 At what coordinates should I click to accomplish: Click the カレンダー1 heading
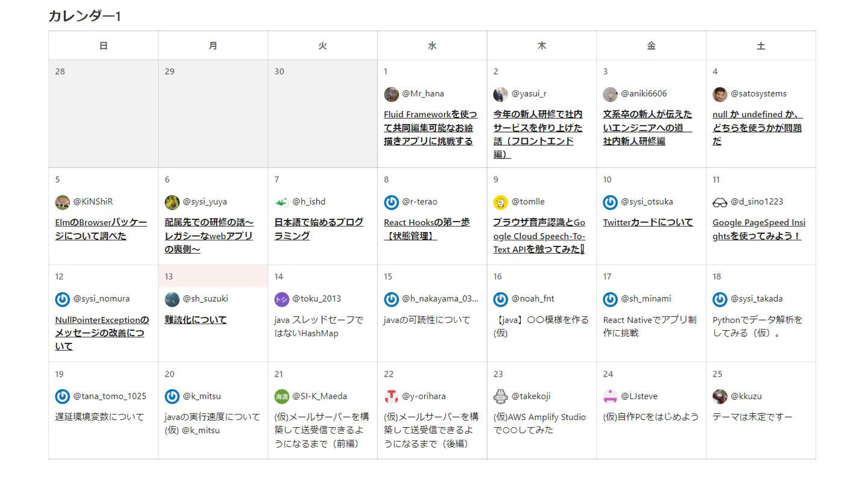pos(85,16)
